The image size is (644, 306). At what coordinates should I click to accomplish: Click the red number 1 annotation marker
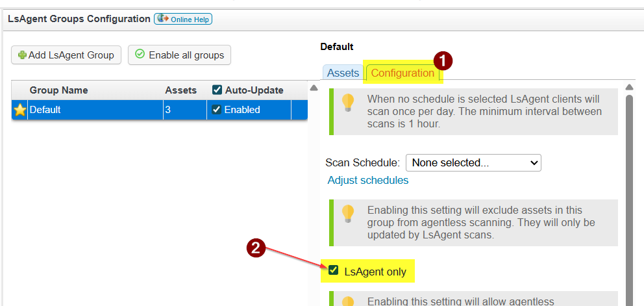click(x=443, y=61)
